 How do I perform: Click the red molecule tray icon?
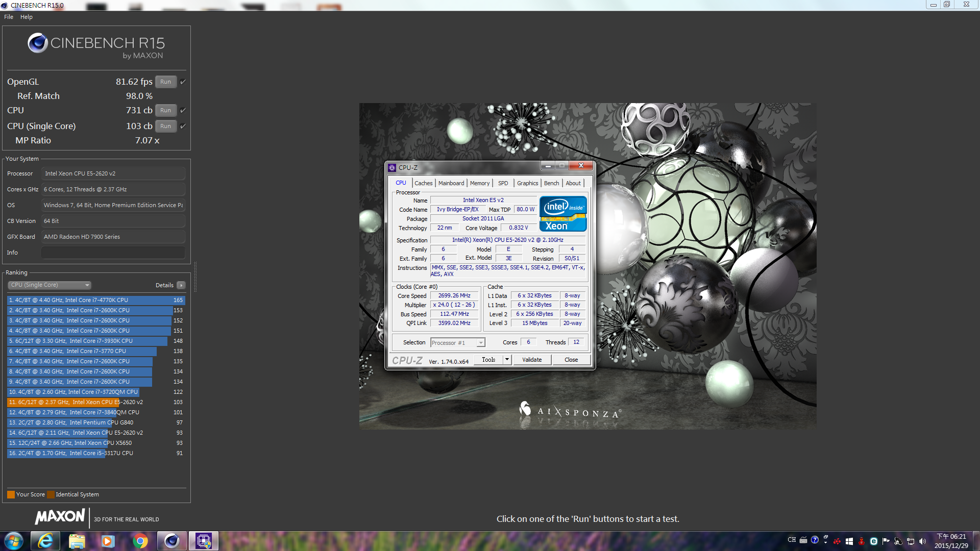click(x=837, y=541)
